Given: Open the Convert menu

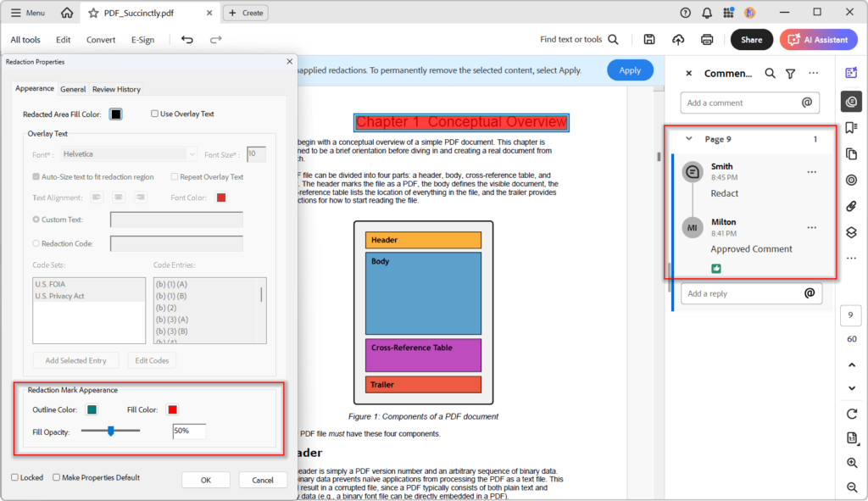Looking at the screenshot, I should click(x=100, y=39).
